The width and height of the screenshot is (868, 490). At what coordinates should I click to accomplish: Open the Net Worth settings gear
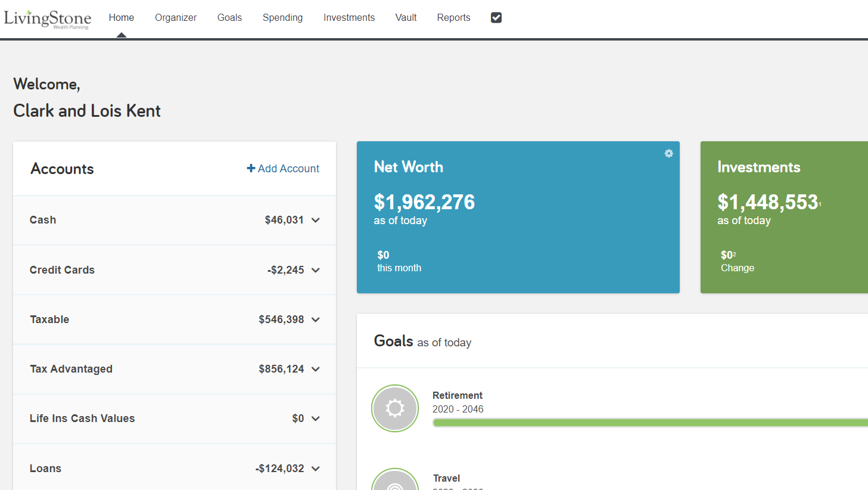coord(668,153)
